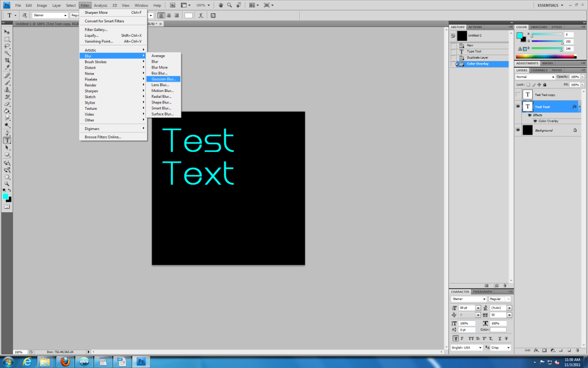Hide the Background layer
Screen dimensions: 588x368
point(518,130)
